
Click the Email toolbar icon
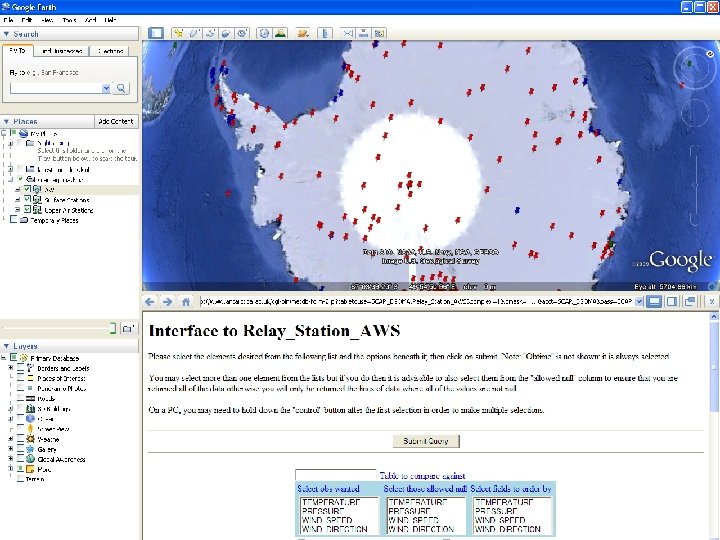348,33
